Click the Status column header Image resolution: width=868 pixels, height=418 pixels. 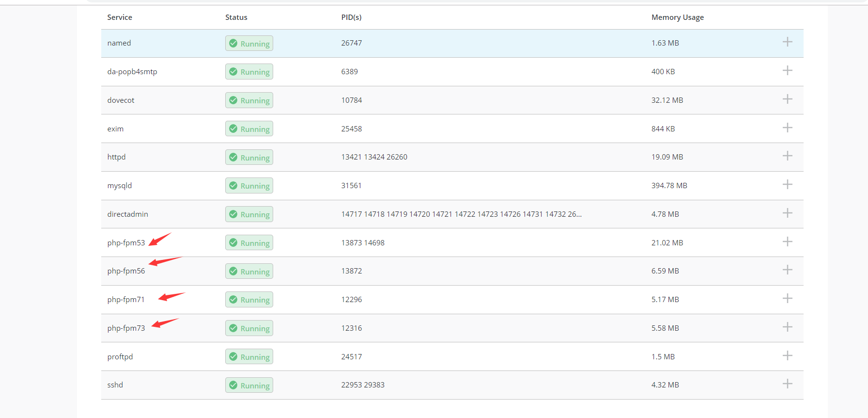236,17
